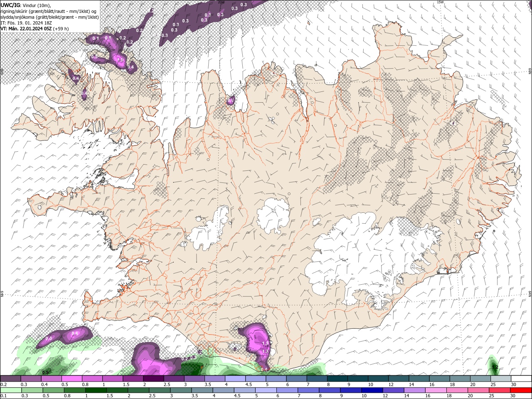Image resolution: width=532 pixels, height=399 pixels.
Task: Pick snow legend swatch between 2 and 2.5
Action: (x=153, y=378)
